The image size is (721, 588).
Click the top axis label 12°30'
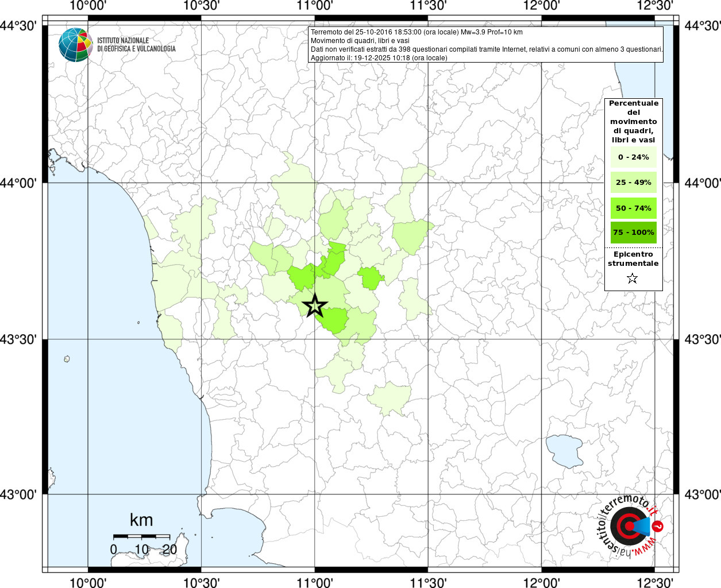point(654,6)
